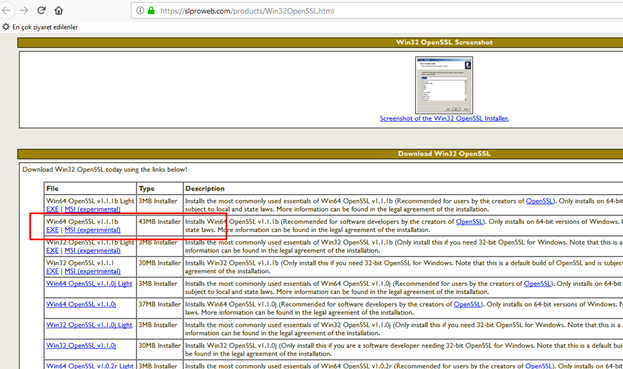Select the 'Win32 OpenSSL Screenshot' section heading
Screen dimensions: 623x369
coord(444,43)
